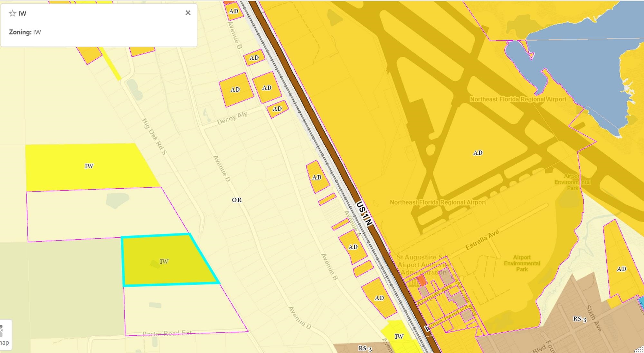
Task: Click the US 1 N highway label
Action: (364, 213)
